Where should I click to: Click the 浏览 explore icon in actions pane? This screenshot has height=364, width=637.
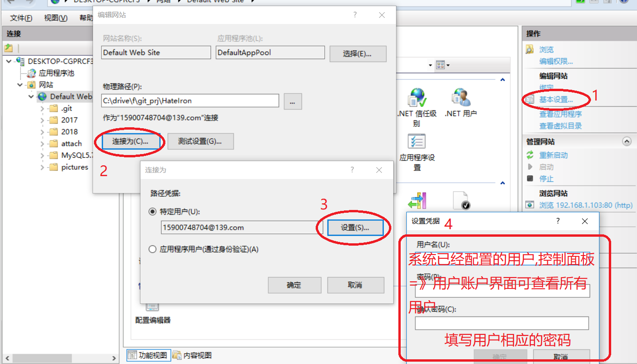530,49
